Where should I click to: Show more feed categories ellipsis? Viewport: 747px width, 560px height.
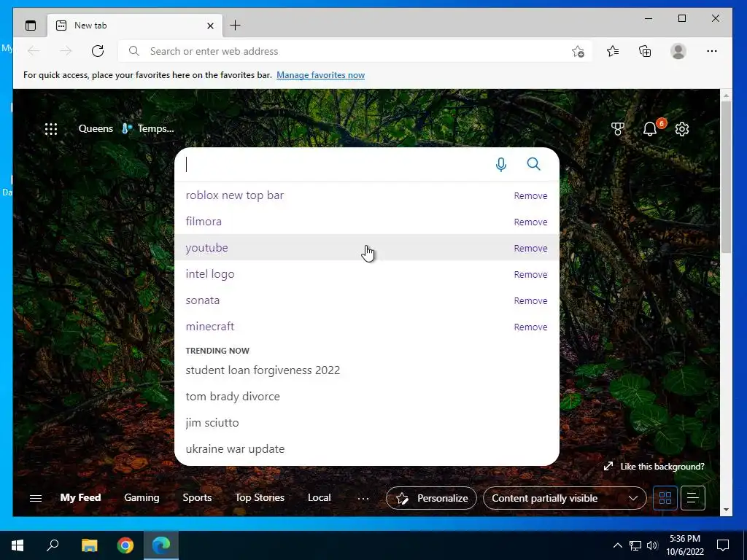[x=363, y=499]
